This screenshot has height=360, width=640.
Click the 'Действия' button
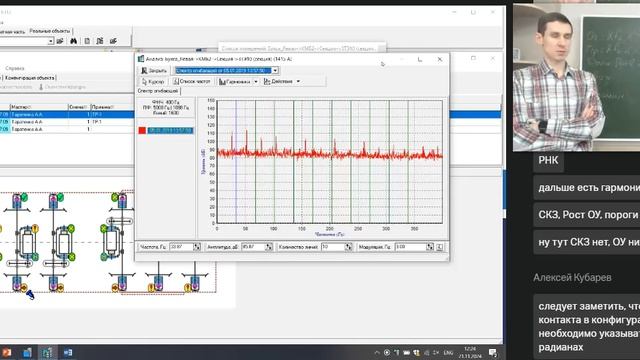pos(278,82)
